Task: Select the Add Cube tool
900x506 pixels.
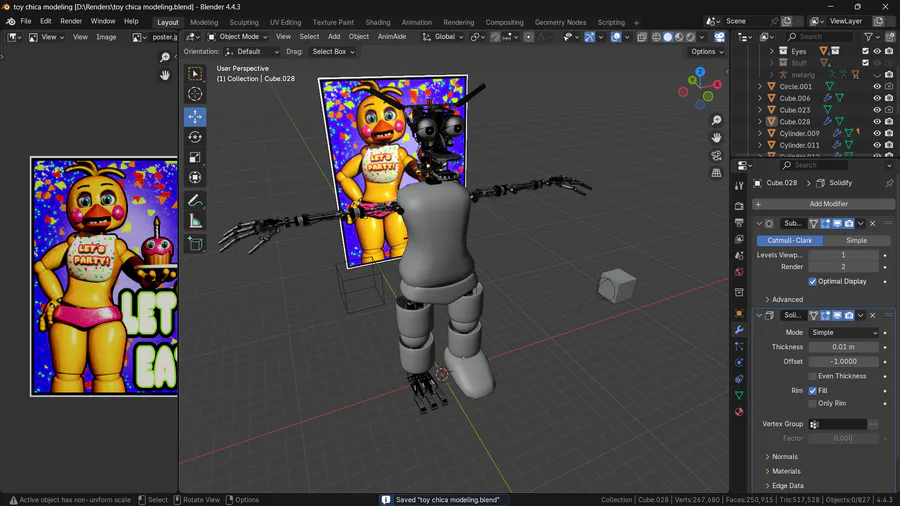Action: 195,244
